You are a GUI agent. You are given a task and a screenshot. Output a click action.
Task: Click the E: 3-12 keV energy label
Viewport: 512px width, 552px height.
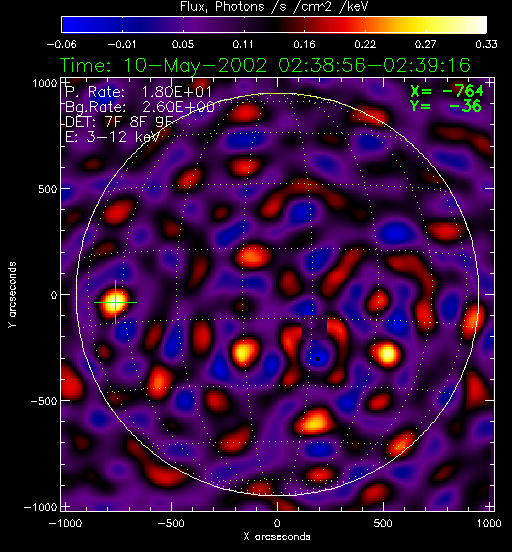tap(112, 137)
